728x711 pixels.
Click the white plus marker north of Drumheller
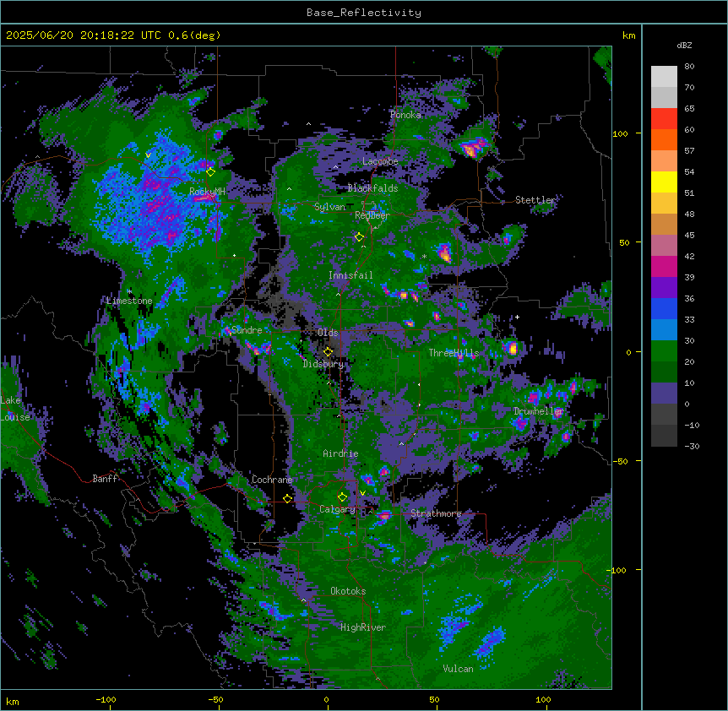coord(517,317)
